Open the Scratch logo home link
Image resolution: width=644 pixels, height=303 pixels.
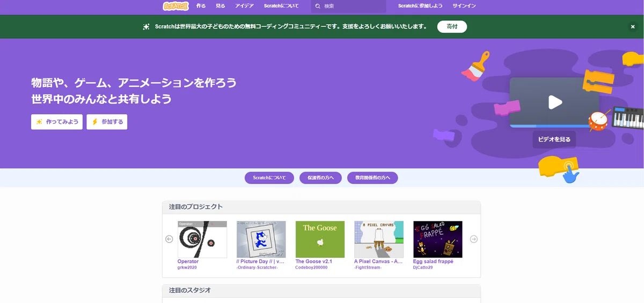pos(176,6)
